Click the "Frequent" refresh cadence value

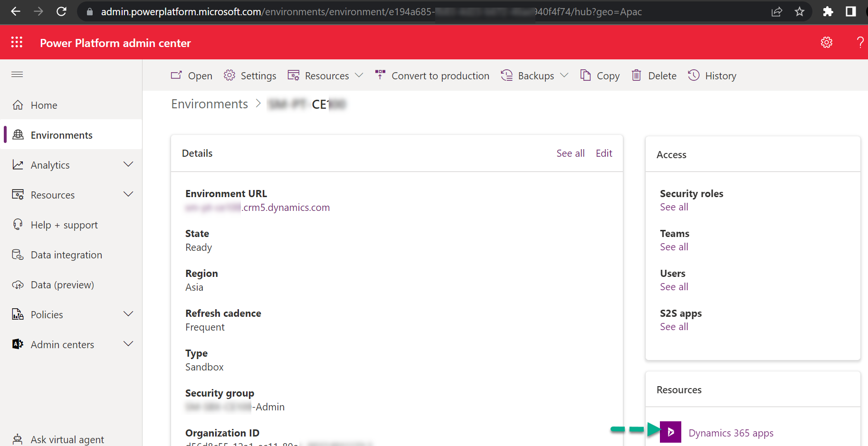point(205,327)
